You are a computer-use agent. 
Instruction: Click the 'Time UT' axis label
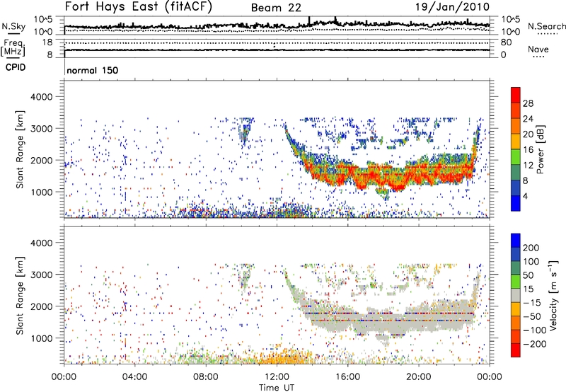tap(277, 388)
